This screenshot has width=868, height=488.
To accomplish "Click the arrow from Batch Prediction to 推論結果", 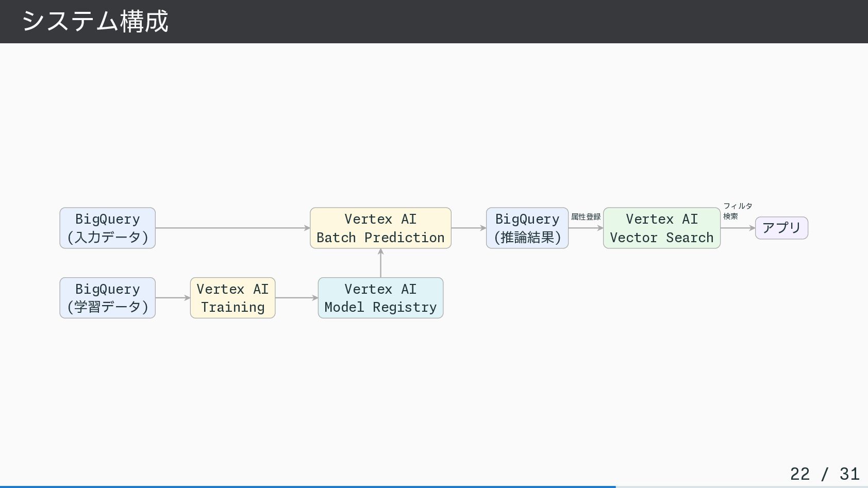I will pos(468,228).
